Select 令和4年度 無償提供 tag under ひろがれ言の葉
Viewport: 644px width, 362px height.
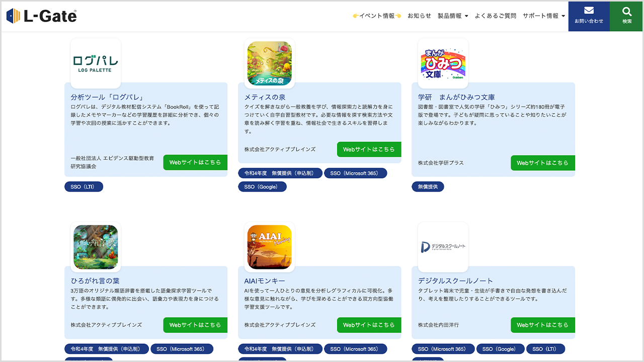[106, 349]
